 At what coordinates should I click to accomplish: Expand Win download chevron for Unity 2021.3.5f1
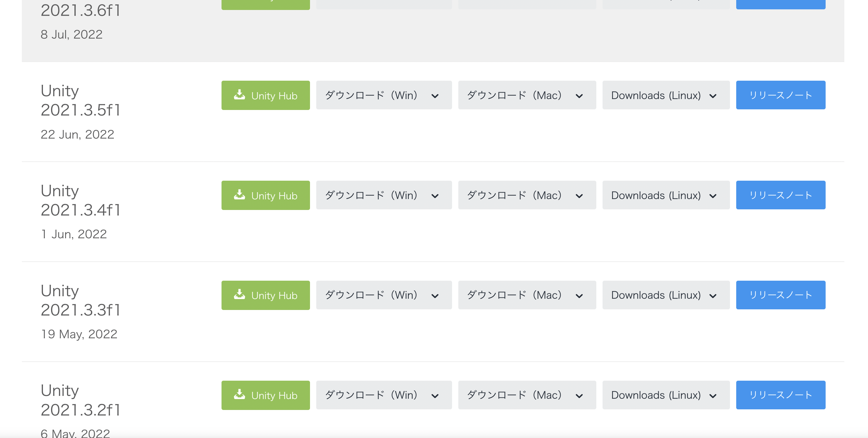pos(435,96)
